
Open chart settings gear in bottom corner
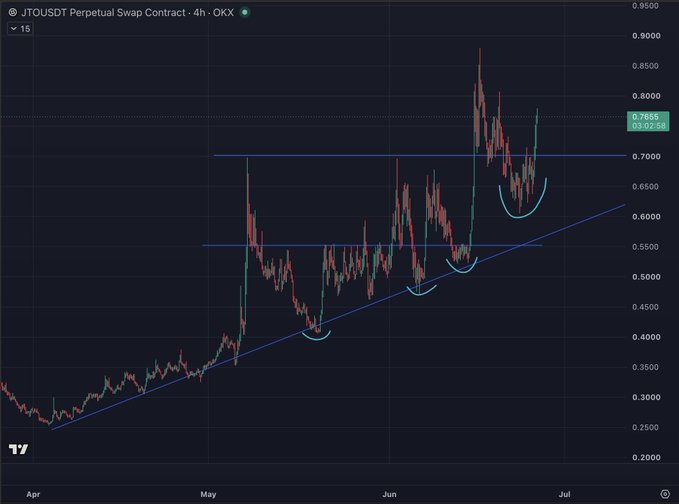click(x=665, y=494)
